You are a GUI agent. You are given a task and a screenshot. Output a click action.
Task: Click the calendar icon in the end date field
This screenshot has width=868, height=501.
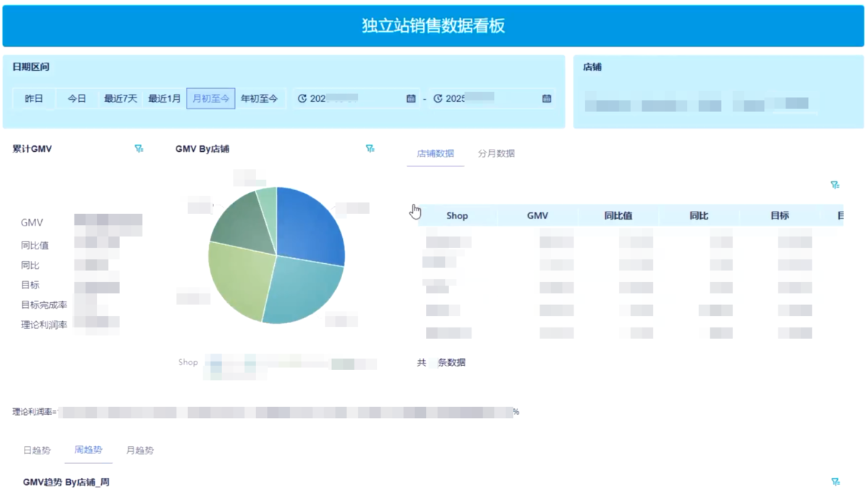click(x=547, y=99)
